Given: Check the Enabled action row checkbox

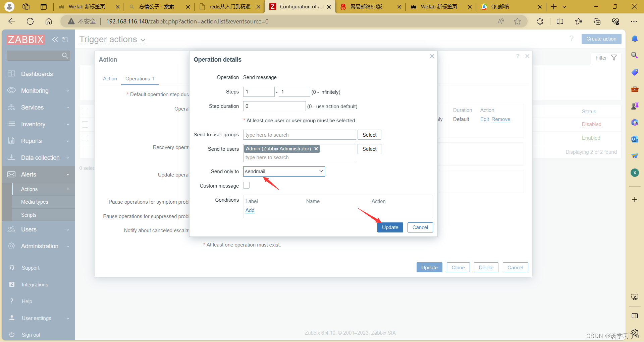Looking at the screenshot, I should tap(85, 138).
